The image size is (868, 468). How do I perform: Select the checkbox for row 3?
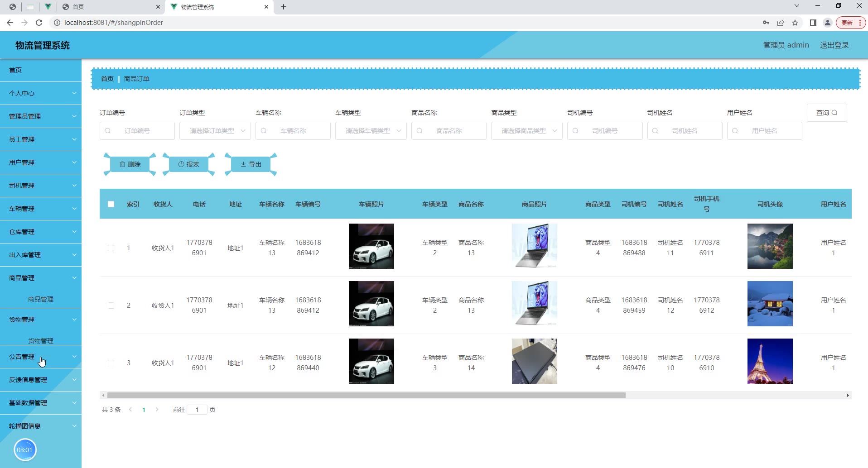[111, 363]
